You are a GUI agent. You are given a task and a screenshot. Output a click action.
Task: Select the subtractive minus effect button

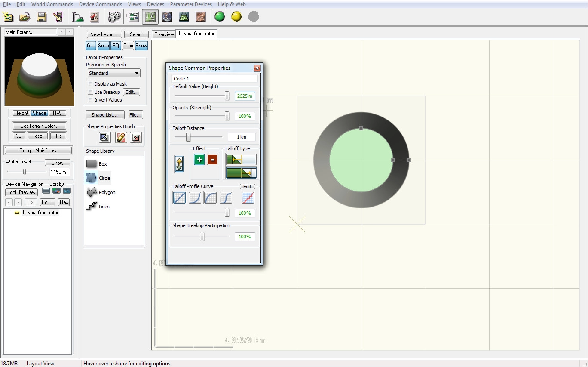tap(212, 160)
